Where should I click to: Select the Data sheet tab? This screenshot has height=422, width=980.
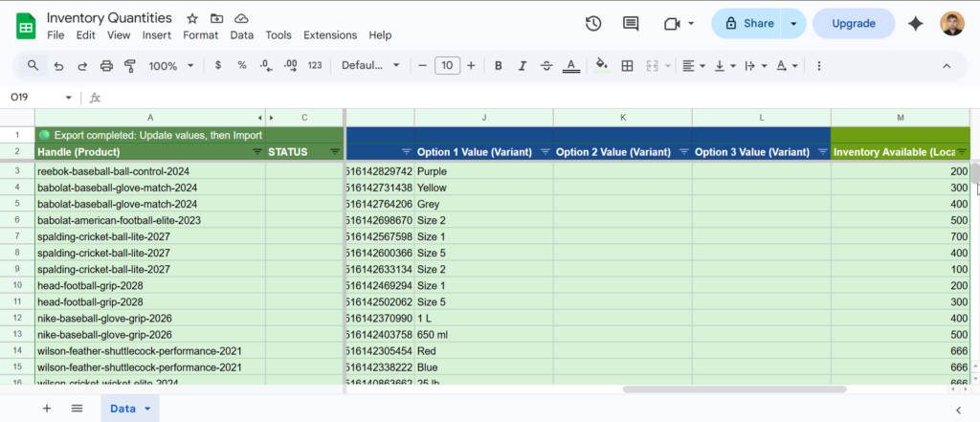(123, 409)
